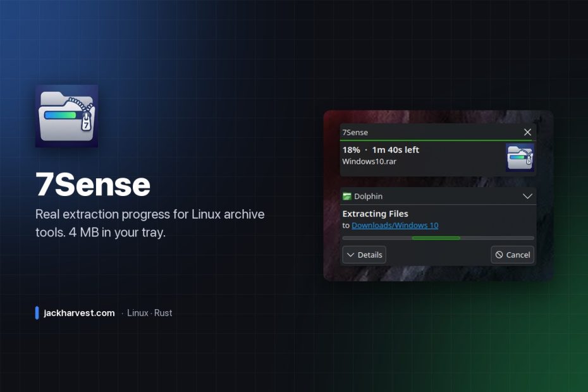Image resolution: width=588 pixels, height=392 pixels.
Task: Expand the Details of the extraction job
Action: click(x=364, y=255)
